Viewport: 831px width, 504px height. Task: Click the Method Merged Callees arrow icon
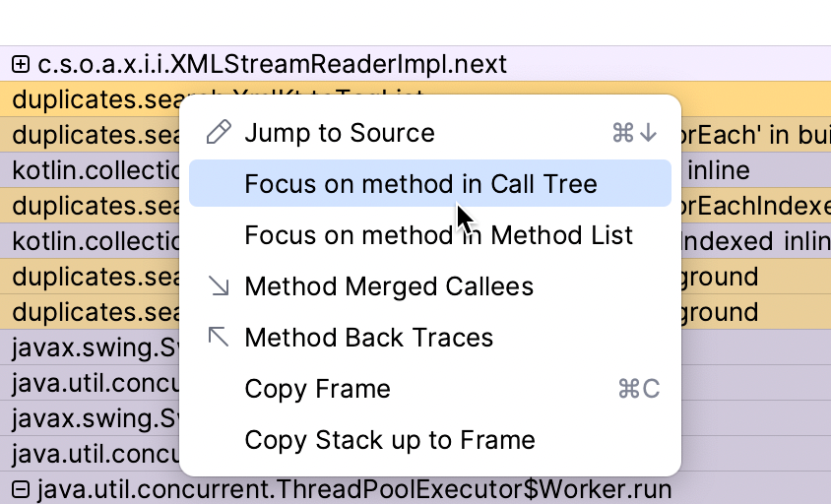pyautogui.click(x=219, y=286)
